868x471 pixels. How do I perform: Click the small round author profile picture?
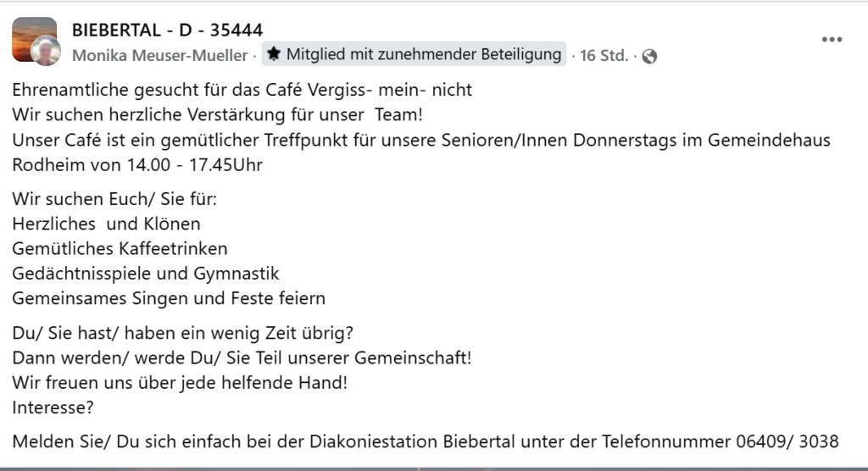click(47, 52)
